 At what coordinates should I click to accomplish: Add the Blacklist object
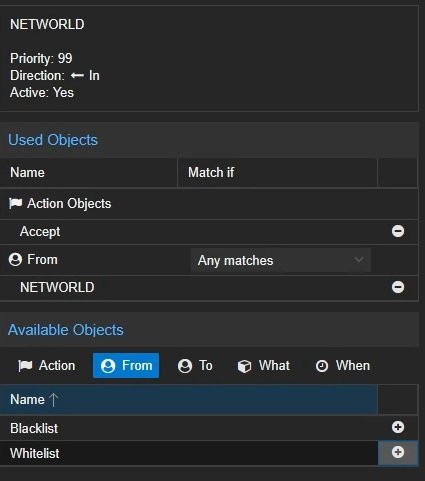pyautogui.click(x=398, y=427)
